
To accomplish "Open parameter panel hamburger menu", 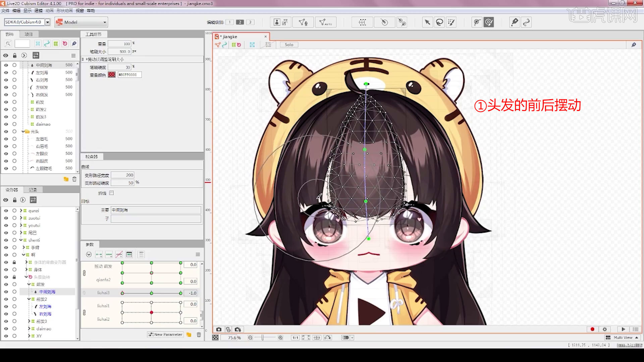I will [198, 255].
